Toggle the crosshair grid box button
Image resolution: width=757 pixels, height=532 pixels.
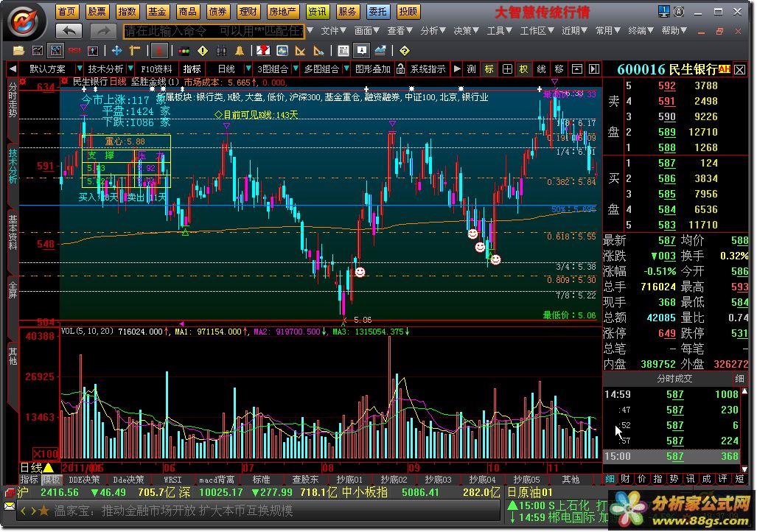(507, 69)
